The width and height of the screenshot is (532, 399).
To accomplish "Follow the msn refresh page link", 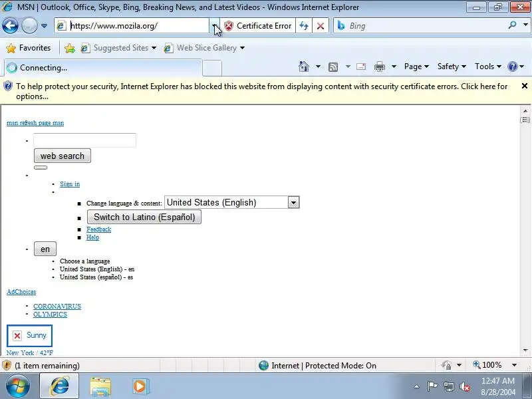I will pos(35,123).
